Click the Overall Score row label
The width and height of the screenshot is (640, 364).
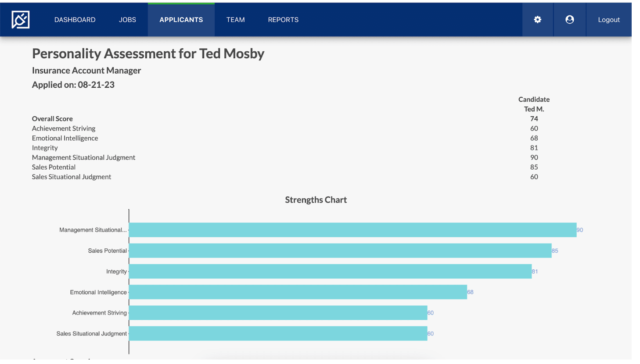(52, 119)
